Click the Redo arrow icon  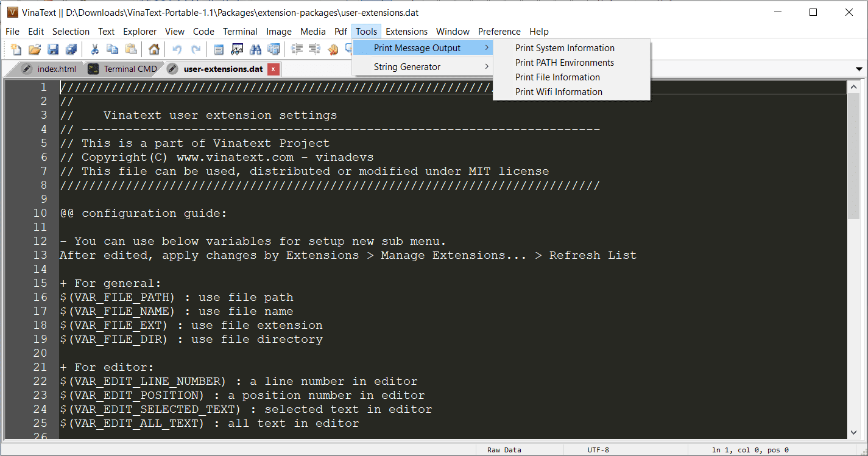coord(196,49)
